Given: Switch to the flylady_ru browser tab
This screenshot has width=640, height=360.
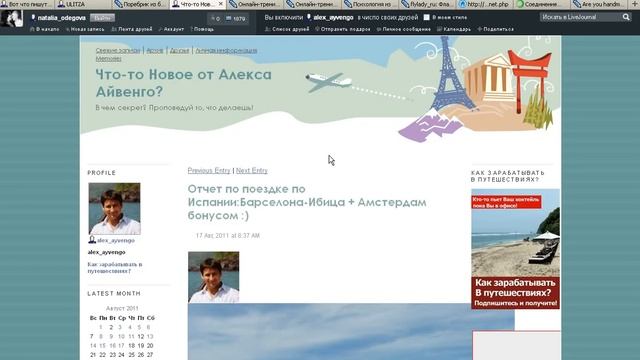Looking at the screenshot, I should [427, 4].
